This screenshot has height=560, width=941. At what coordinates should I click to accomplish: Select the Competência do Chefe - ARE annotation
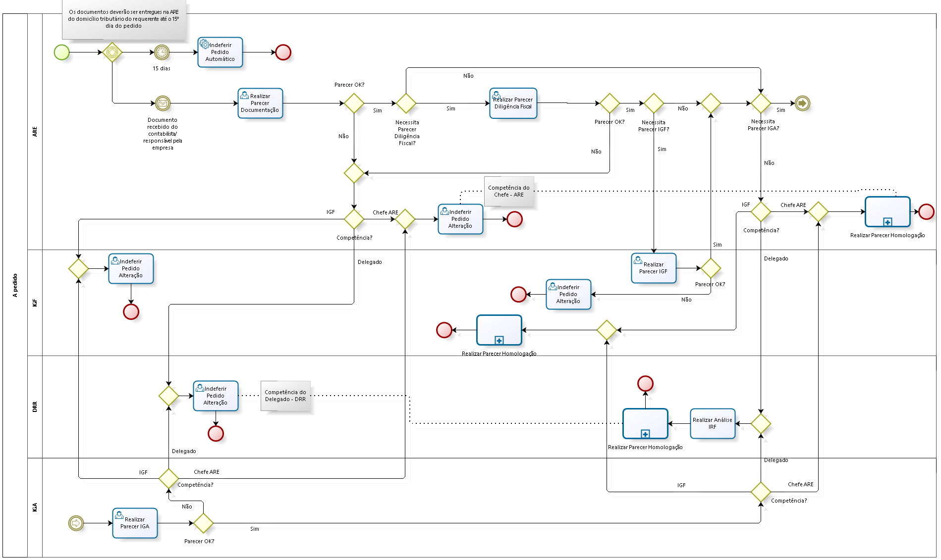tap(509, 191)
